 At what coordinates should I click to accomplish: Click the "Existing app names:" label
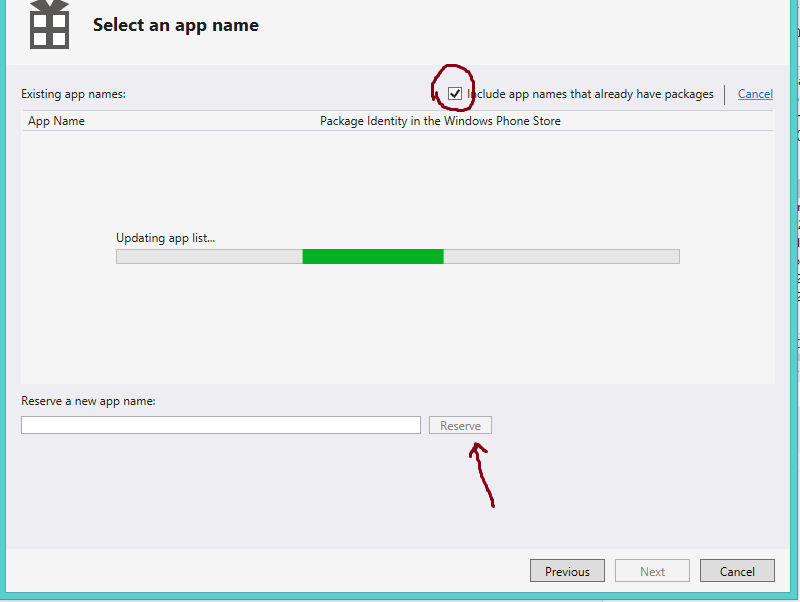pyautogui.click(x=73, y=93)
